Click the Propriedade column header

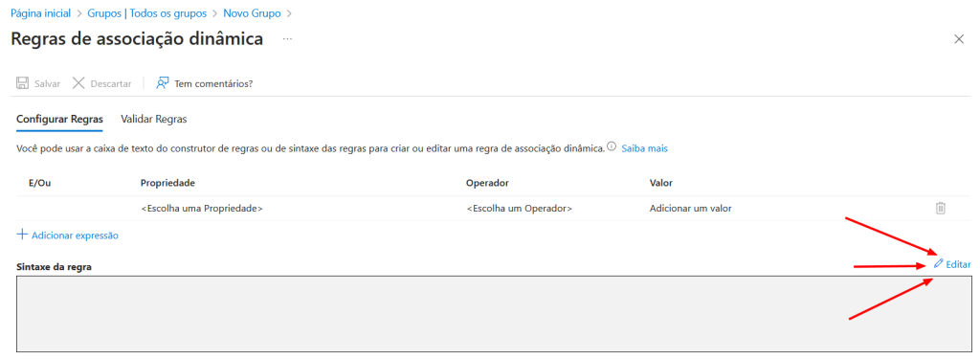[x=167, y=183]
